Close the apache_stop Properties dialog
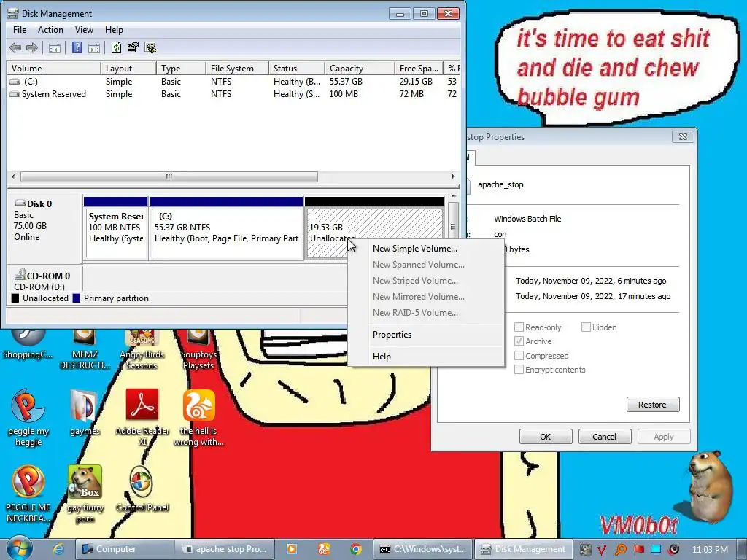 click(x=683, y=136)
